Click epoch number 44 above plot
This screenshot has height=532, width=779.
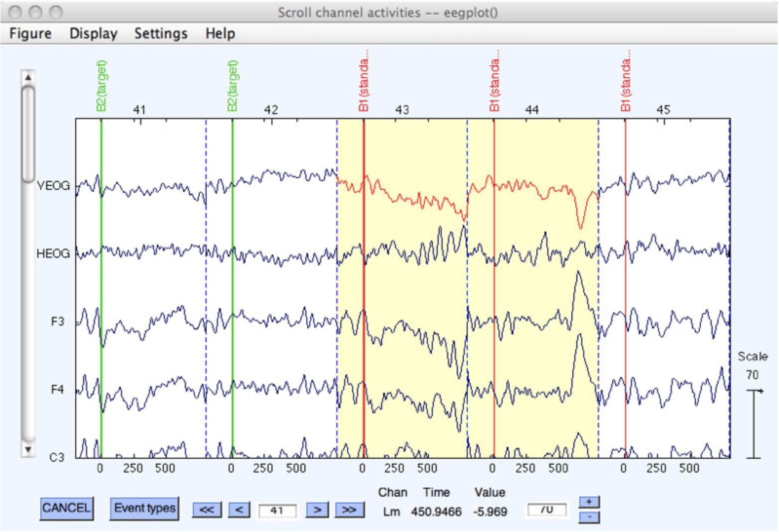[x=532, y=110]
